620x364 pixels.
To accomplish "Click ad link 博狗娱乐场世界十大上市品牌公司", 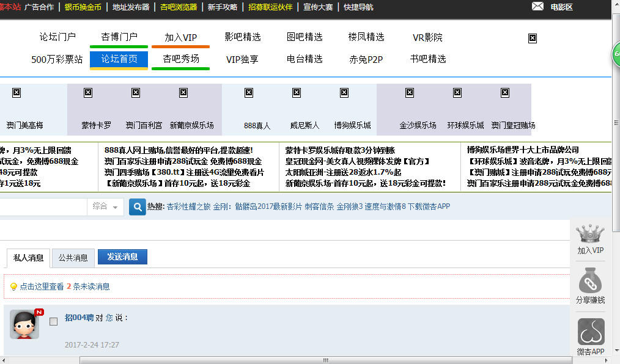I will point(523,150).
